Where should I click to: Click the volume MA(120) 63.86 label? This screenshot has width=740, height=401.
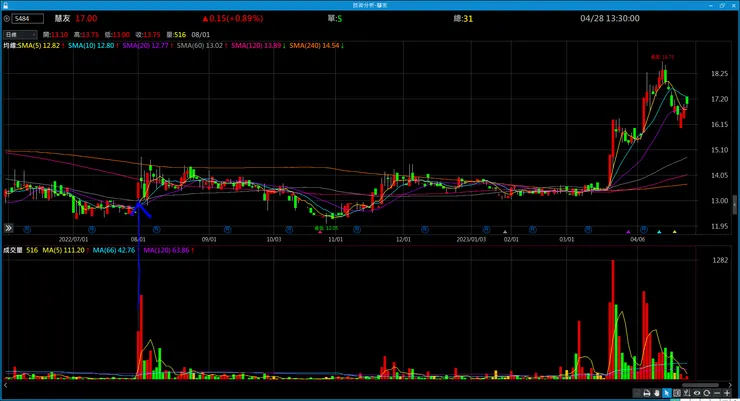[168, 250]
